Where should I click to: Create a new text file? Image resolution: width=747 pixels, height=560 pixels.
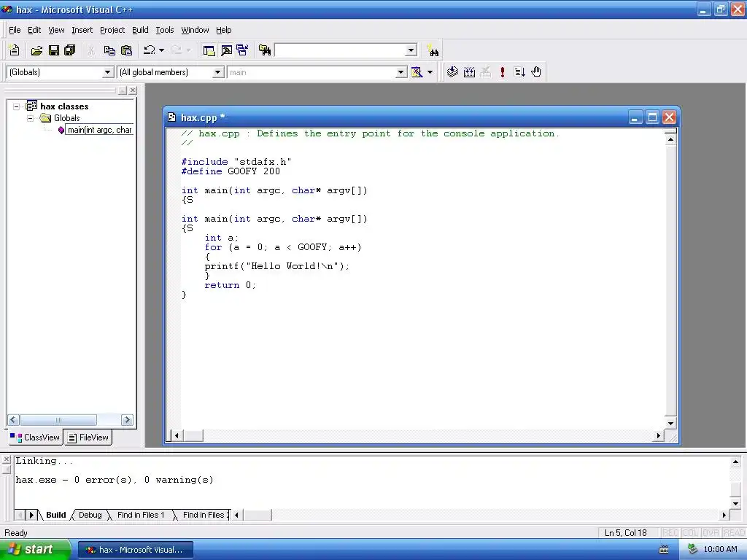coord(15,50)
